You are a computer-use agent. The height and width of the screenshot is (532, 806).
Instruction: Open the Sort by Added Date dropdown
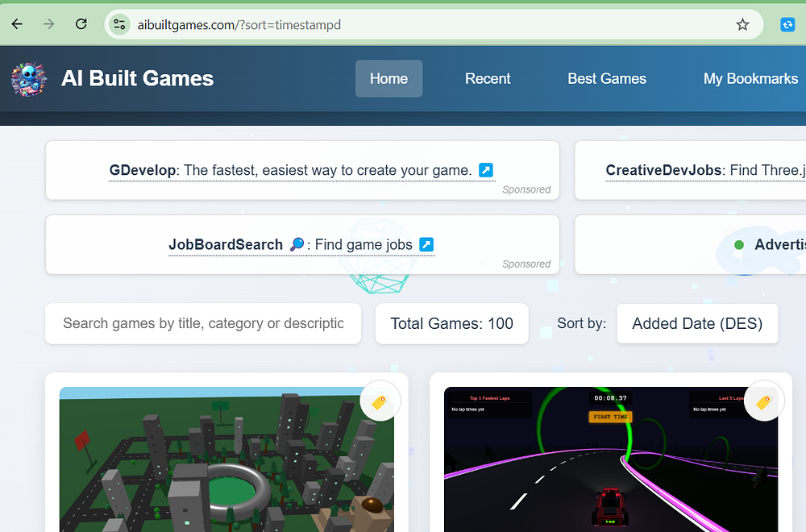[697, 323]
